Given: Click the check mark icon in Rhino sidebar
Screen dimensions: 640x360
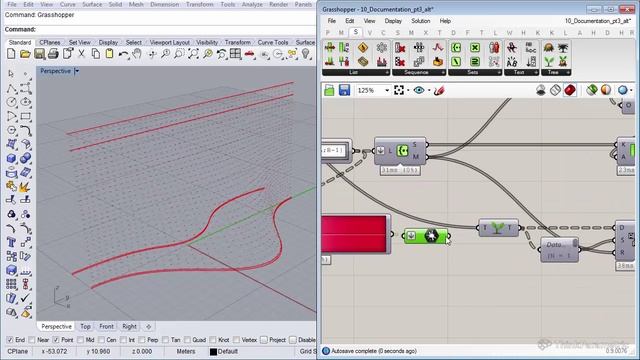Looking at the screenshot, I should [25, 298].
